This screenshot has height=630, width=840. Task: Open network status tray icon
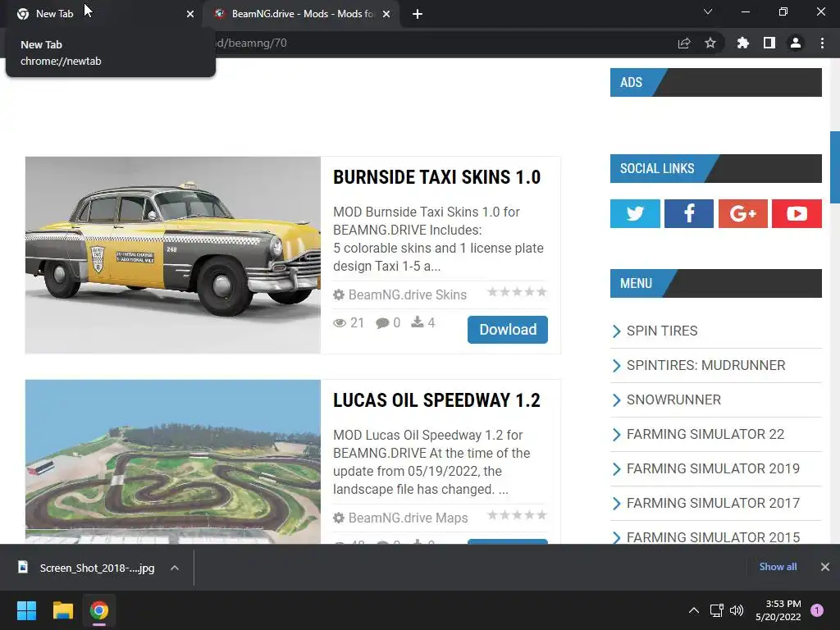point(716,610)
